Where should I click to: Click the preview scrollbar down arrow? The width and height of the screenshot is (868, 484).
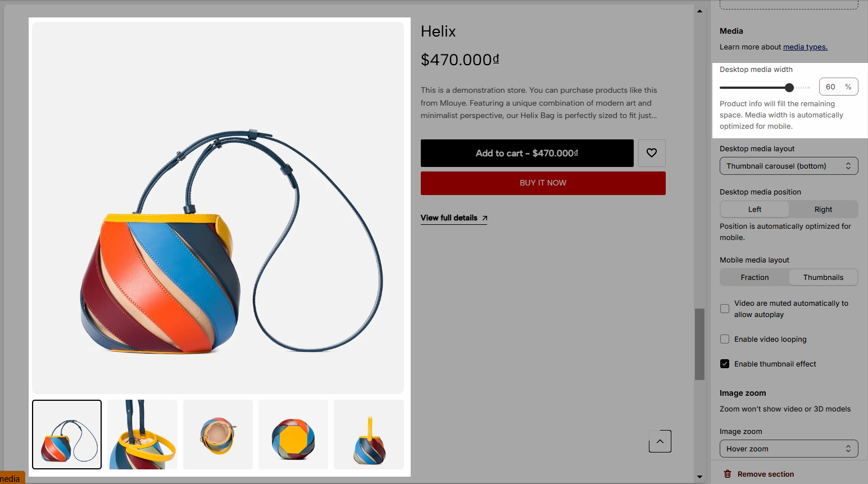(699, 477)
